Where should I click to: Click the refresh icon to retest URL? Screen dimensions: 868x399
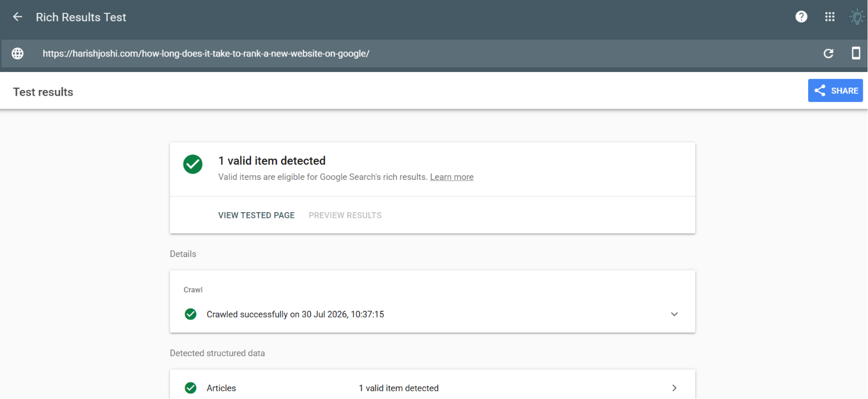[828, 54]
